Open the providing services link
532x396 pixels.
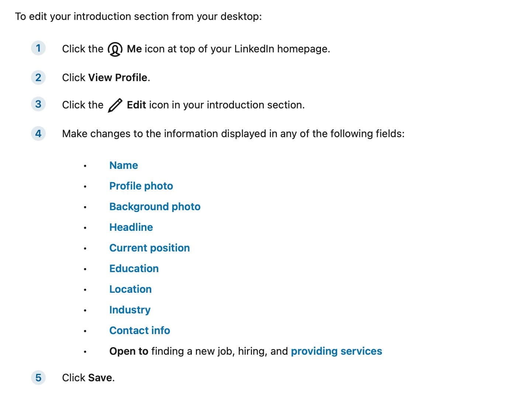coord(336,351)
